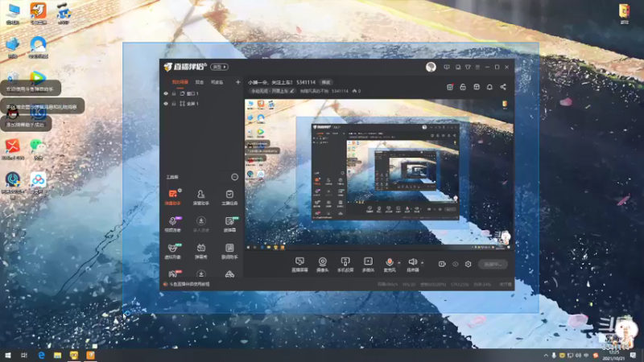Click the stream preview canvas
The image size is (644, 362).
click(x=379, y=175)
